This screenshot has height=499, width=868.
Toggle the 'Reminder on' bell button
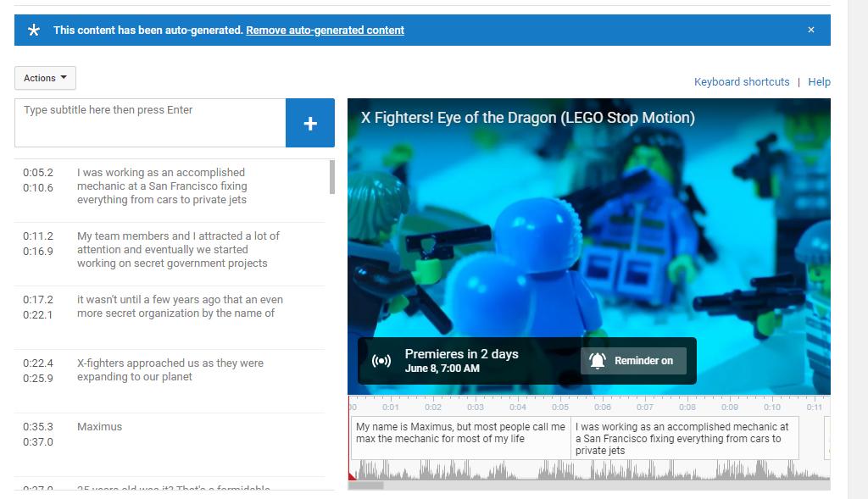[634, 361]
